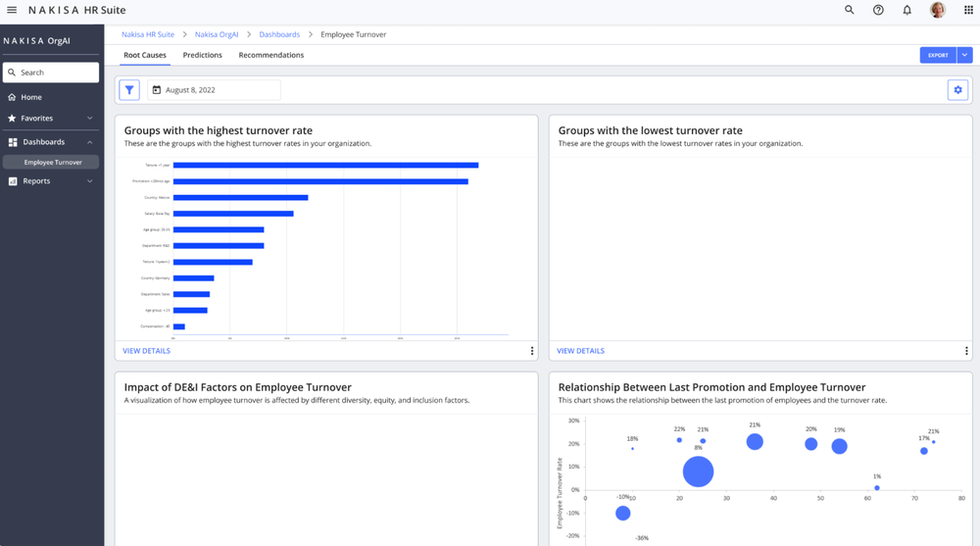This screenshot has width=980, height=546.
Task: Click the Country: Mexico bar
Action: point(241,198)
